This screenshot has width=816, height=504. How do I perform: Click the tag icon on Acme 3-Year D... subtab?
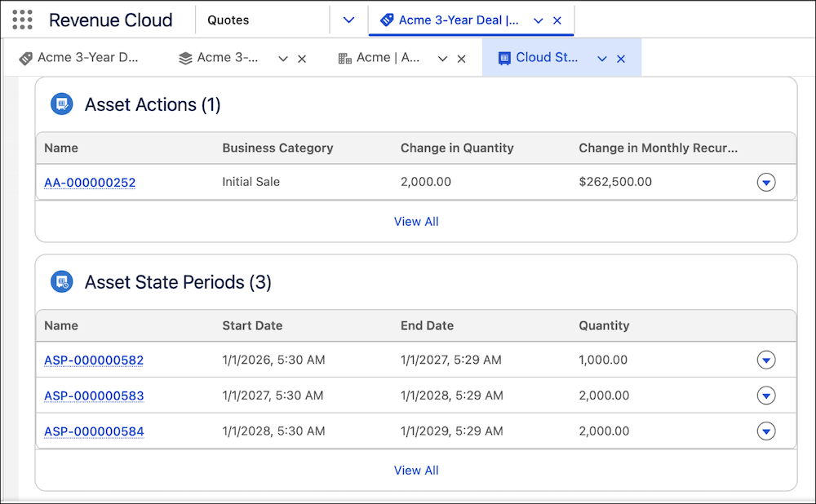point(25,58)
